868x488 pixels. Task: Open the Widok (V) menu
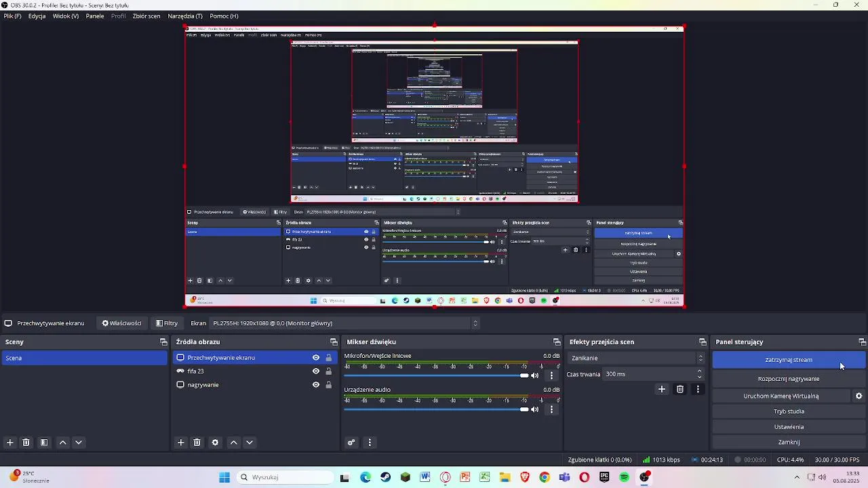click(x=66, y=16)
